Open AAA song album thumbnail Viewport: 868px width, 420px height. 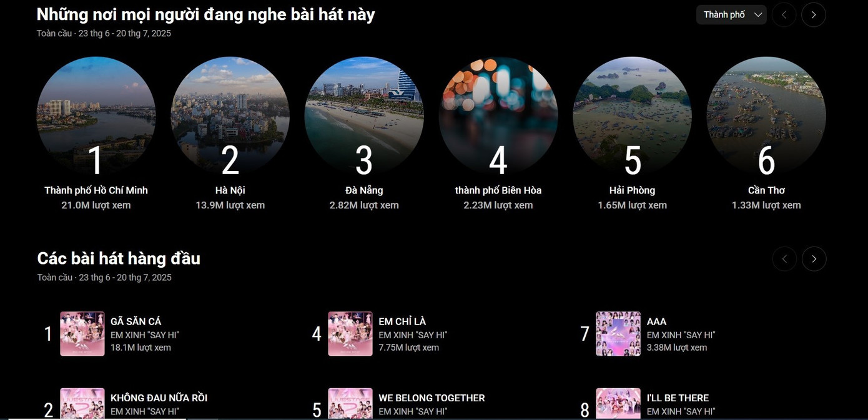click(618, 334)
